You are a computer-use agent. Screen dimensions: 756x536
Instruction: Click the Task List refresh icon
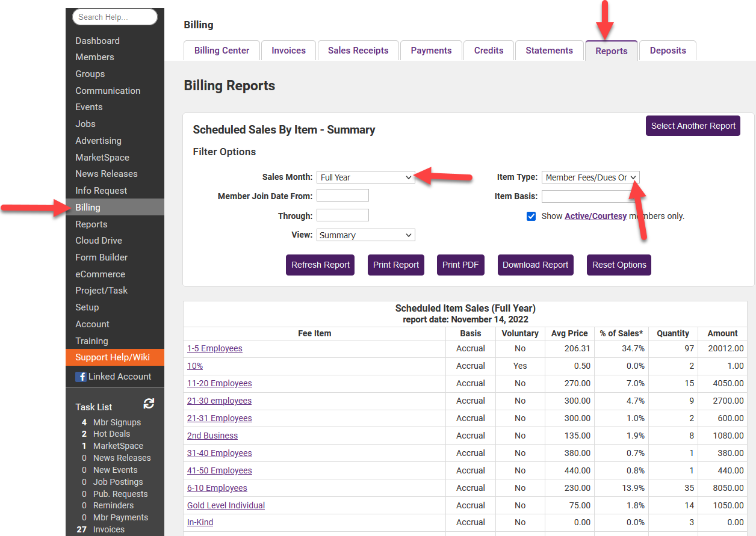[149, 404]
